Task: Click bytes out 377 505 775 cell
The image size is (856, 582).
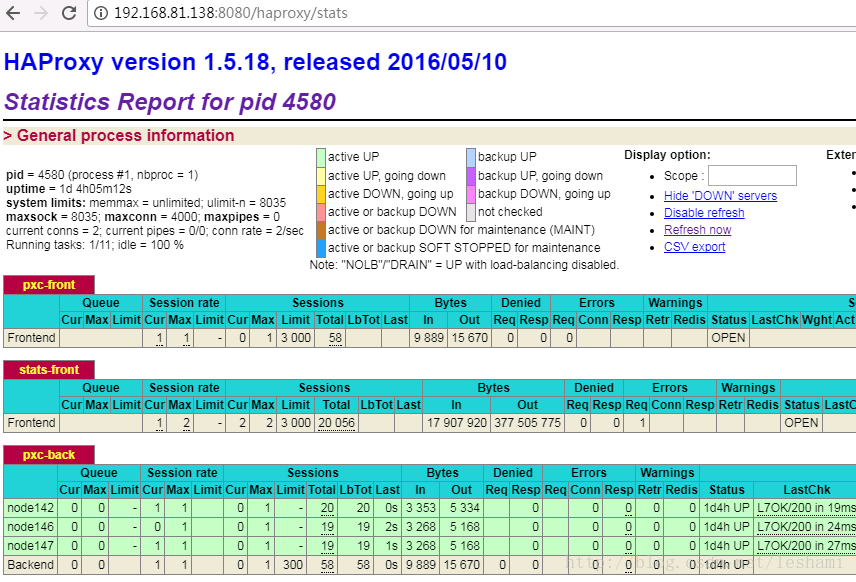Action: pos(527,423)
